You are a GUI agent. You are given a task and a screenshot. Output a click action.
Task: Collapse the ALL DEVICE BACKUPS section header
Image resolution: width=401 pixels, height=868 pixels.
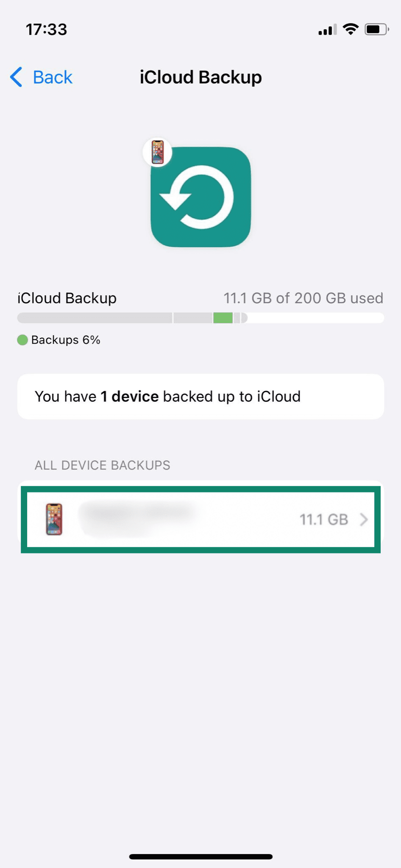click(102, 465)
